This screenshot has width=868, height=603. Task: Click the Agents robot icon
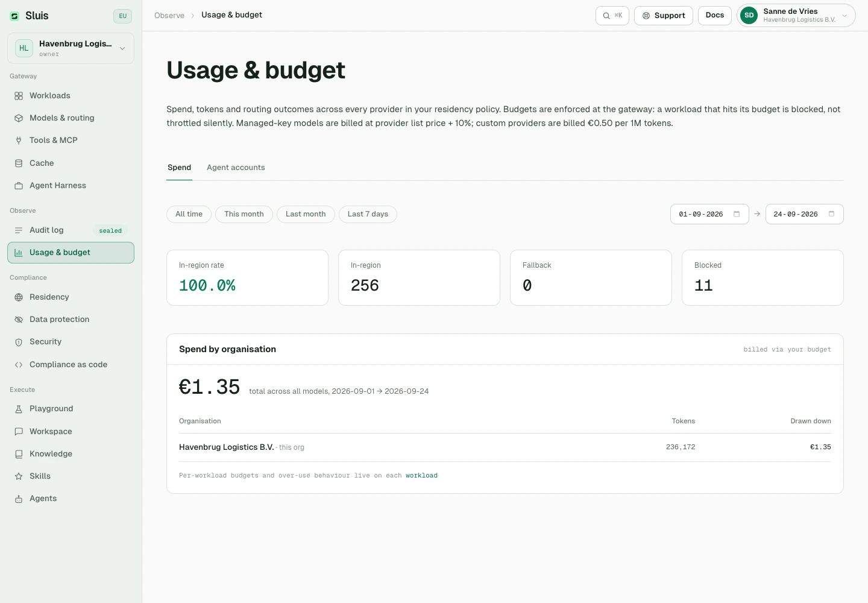19,499
